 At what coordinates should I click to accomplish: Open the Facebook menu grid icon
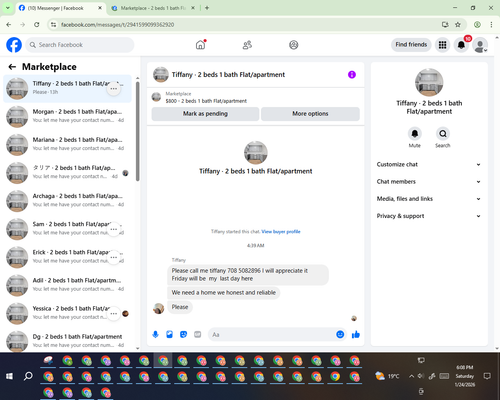click(442, 45)
